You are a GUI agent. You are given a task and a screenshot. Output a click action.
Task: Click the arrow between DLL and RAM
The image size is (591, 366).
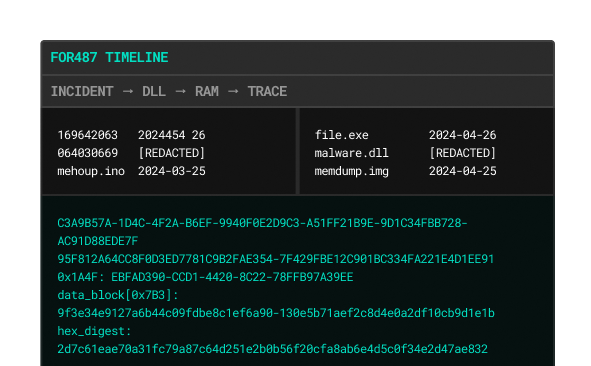point(181,92)
